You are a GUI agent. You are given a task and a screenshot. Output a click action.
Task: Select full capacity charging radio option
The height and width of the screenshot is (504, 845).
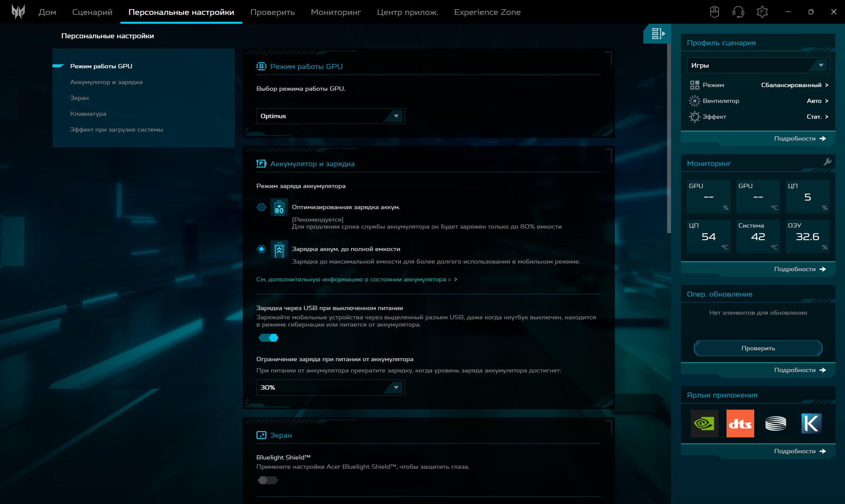coord(261,249)
